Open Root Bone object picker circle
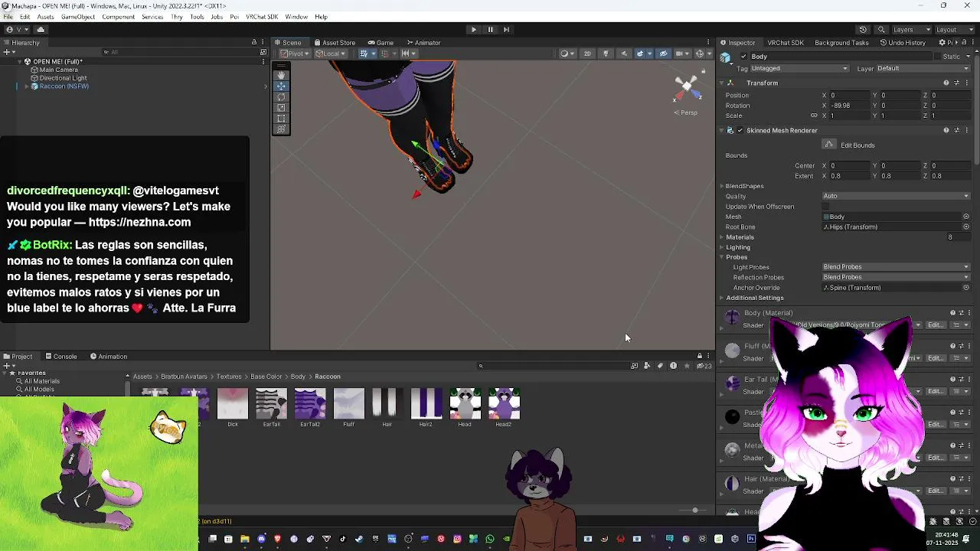Image resolution: width=980 pixels, height=551 pixels. point(966,227)
